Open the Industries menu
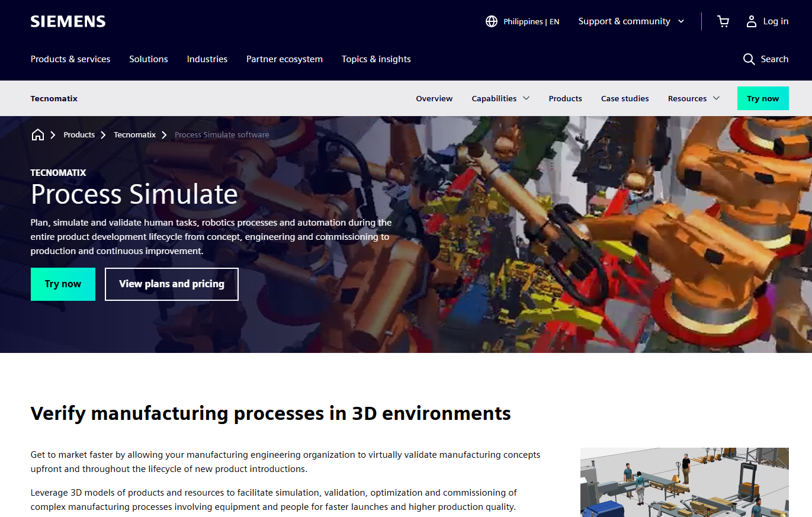The height and width of the screenshot is (517, 812). tap(207, 59)
